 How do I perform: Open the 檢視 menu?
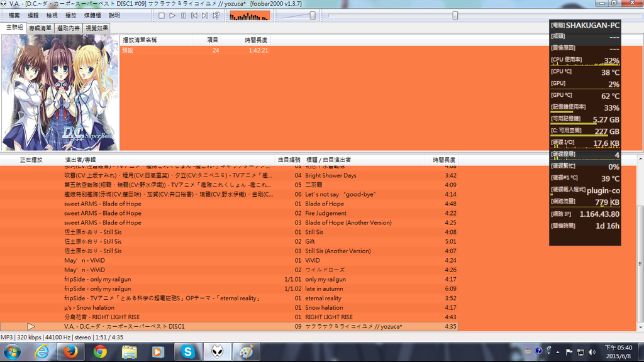coord(52,16)
